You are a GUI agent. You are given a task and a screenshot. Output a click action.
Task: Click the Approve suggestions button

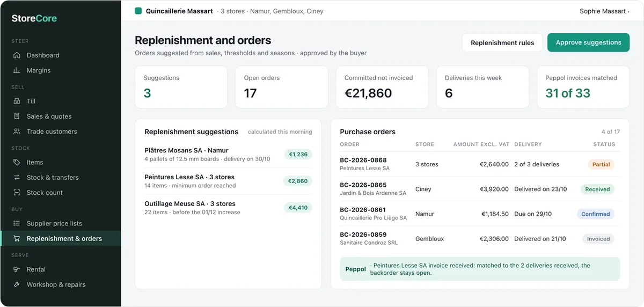(588, 42)
